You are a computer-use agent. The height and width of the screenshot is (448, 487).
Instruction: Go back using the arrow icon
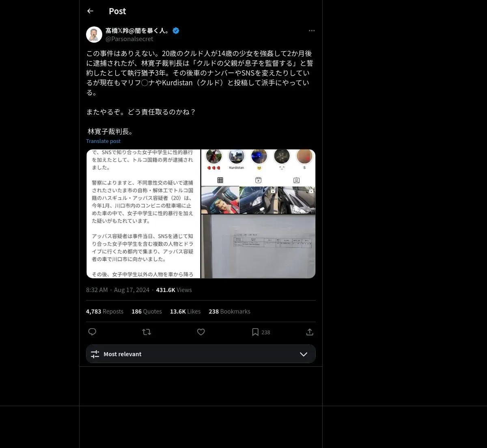pos(90,11)
